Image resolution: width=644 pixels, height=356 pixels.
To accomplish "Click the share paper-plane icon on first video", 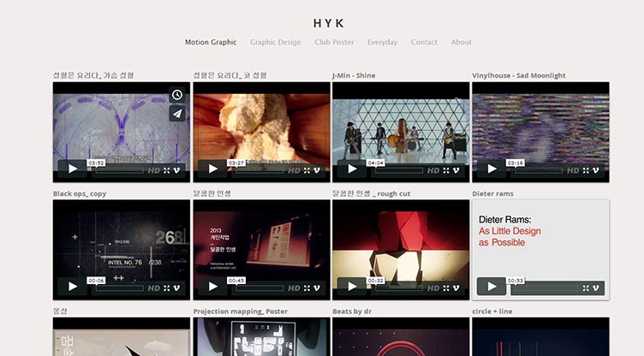I will (177, 114).
